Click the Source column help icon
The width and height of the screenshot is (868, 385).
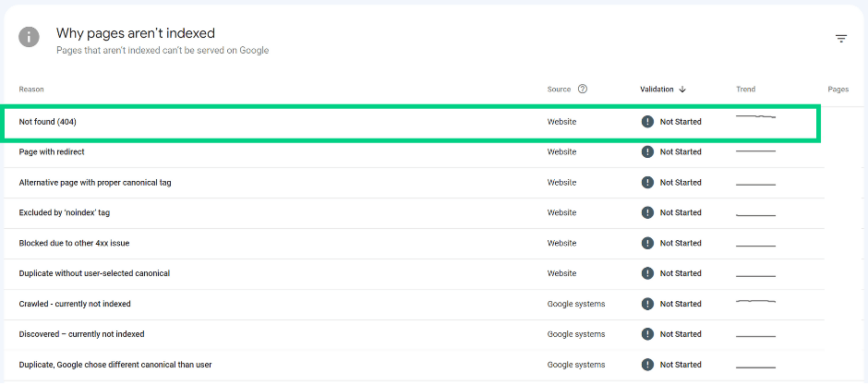tap(583, 89)
